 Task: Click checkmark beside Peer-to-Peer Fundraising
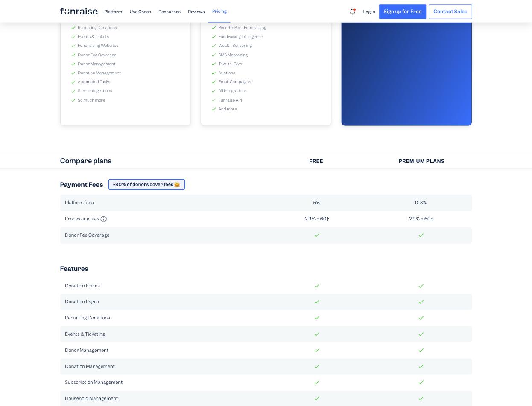coord(214,28)
